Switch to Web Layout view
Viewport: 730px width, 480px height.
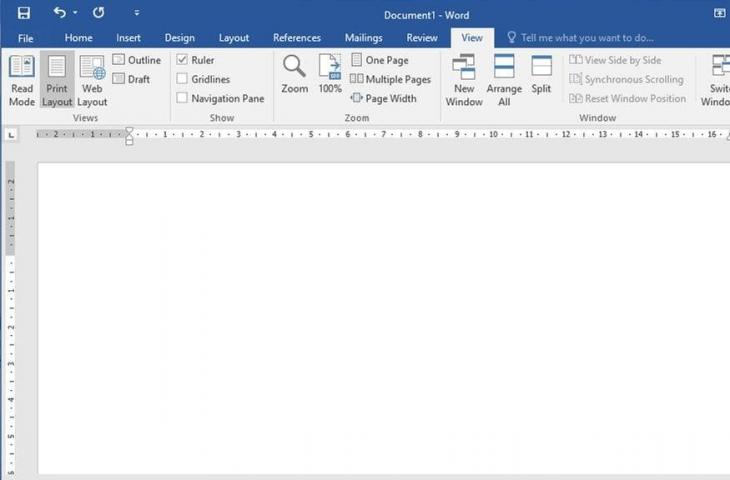coord(92,80)
